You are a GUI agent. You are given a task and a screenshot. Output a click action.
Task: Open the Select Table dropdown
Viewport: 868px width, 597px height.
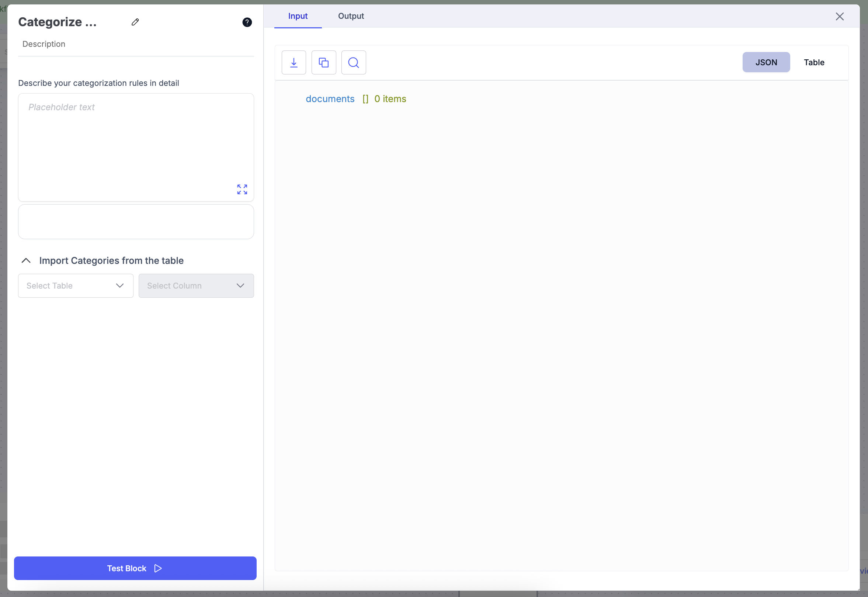pos(76,286)
